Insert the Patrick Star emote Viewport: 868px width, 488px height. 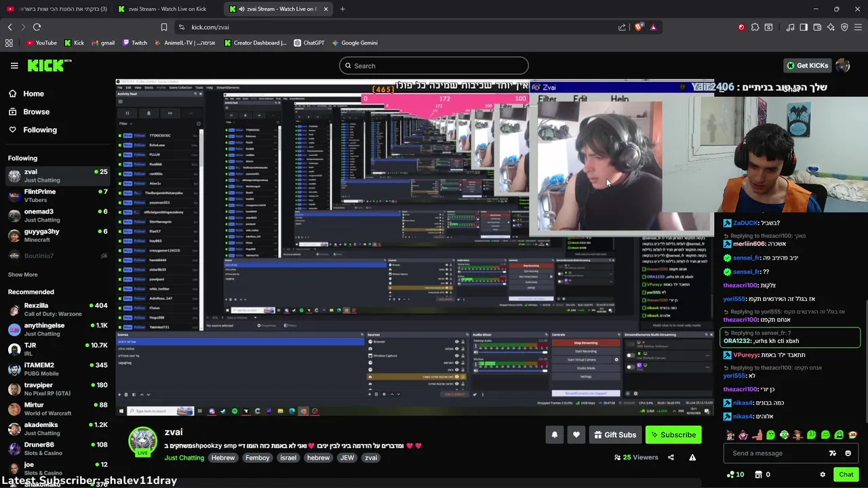(x=757, y=435)
